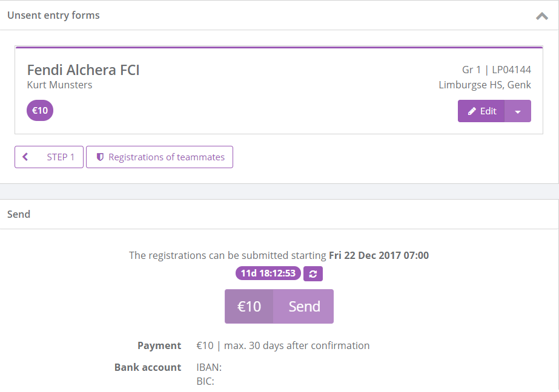Screen dimensions: 559x392
Task: Click the IBAN line under Bank account
Action: 209,367
